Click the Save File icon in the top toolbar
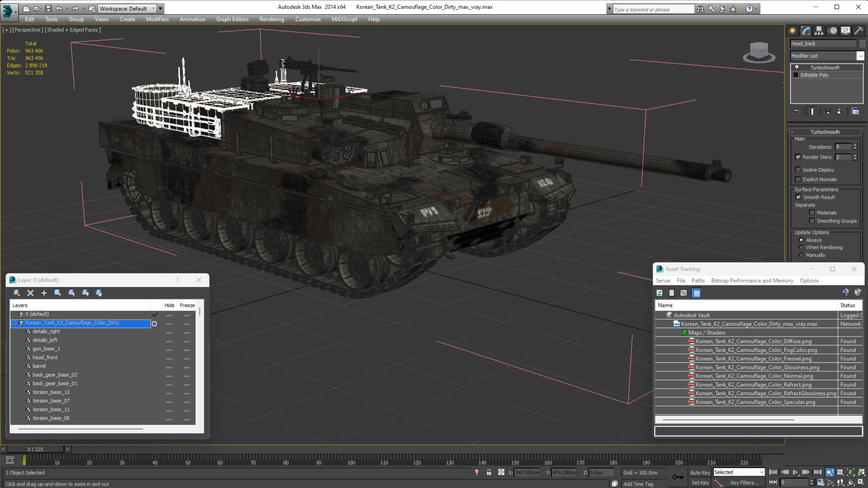The width and height of the screenshot is (868, 488). [x=48, y=9]
